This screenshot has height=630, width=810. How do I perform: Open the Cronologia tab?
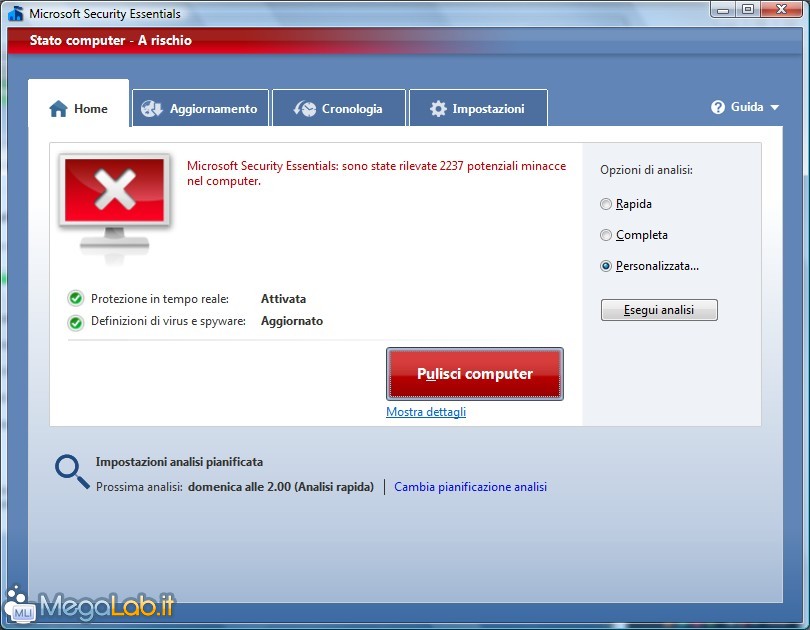pyautogui.click(x=339, y=108)
